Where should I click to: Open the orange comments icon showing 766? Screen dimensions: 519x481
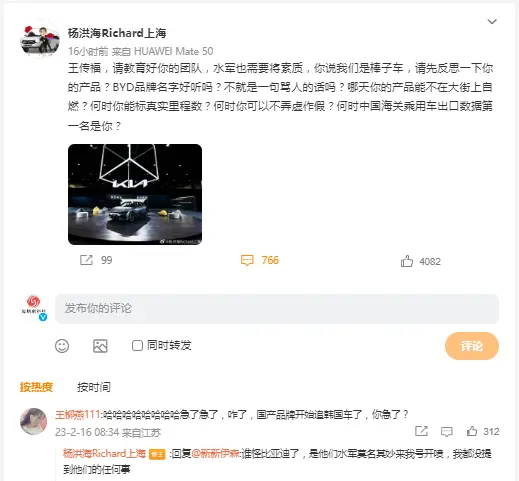[247, 260]
